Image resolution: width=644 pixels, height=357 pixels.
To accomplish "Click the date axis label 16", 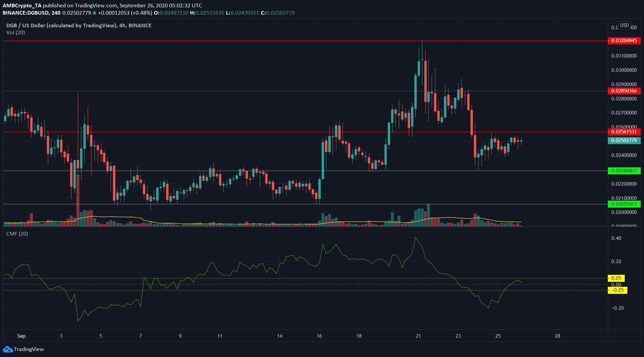I will (x=319, y=336).
